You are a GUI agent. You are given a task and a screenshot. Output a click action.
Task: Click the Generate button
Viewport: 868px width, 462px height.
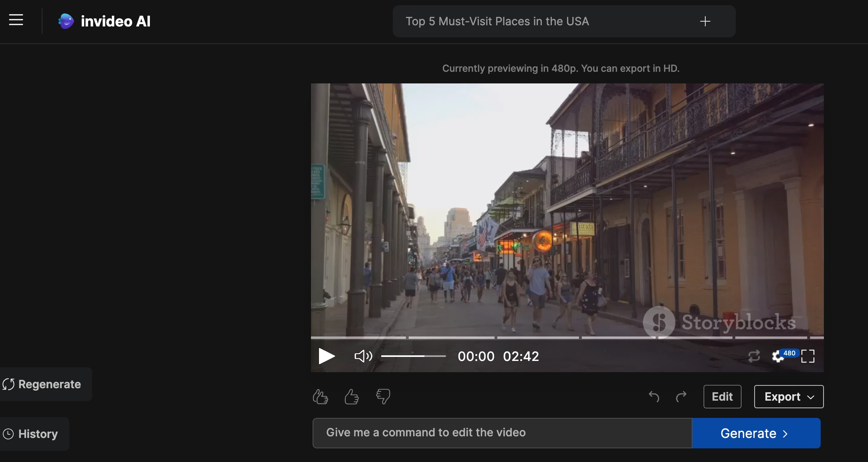click(756, 433)
